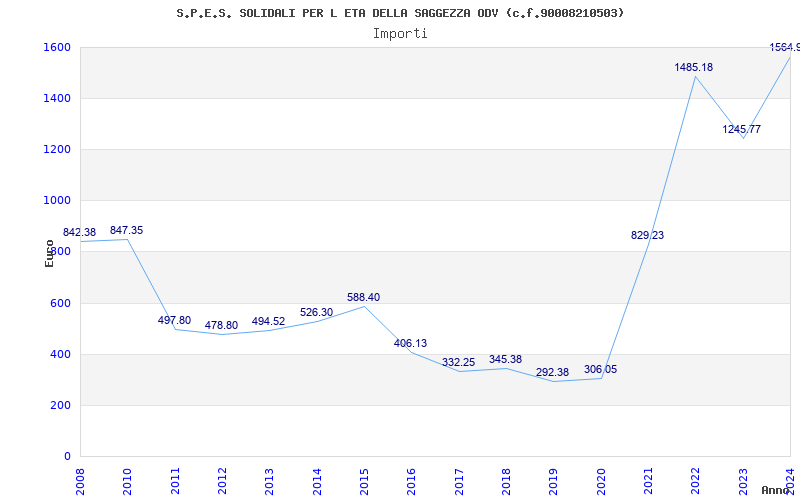
Task: Select the 2017 year label
Action: [x=459, y=482]
